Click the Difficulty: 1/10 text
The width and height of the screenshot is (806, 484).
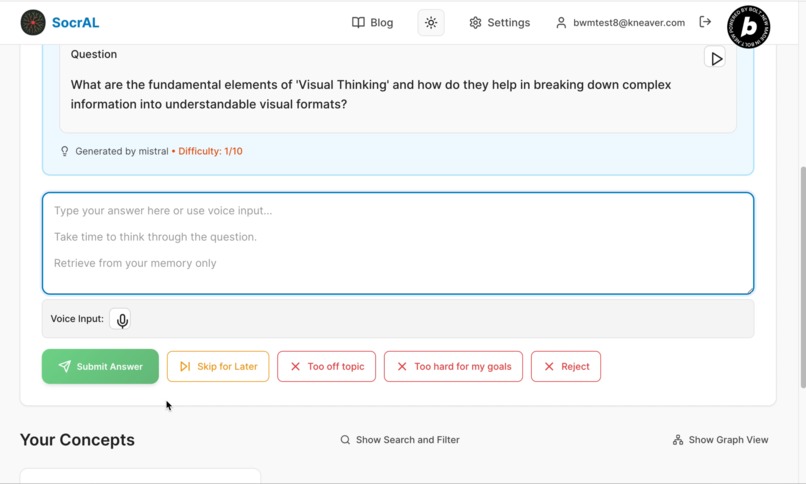pyautogui.click(x=210, y=151)
